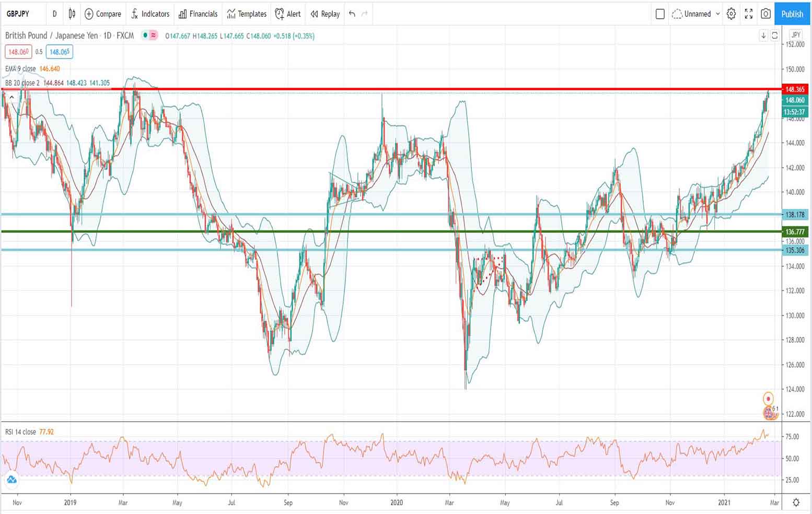Start bar Replay mode
The image size is (812, 514).
(324, 14)
